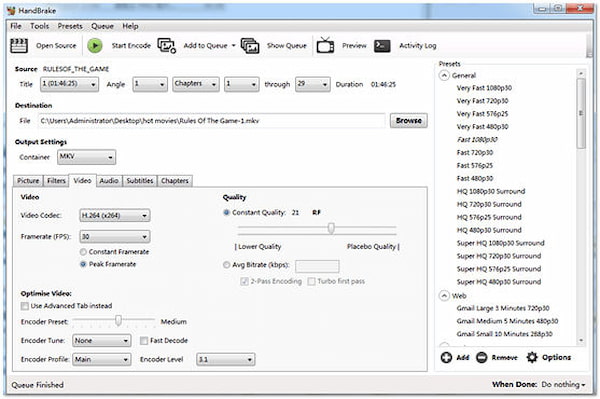Collapse the General presets group
Image resolution: width=600 pixels, height=399 pixels.
click(x=444, y=75)
